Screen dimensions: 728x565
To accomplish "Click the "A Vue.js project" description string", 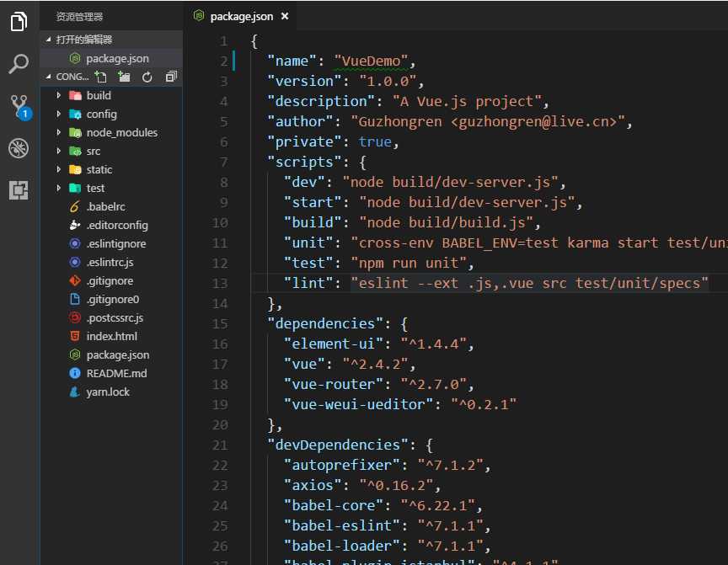I will point(467,101).
